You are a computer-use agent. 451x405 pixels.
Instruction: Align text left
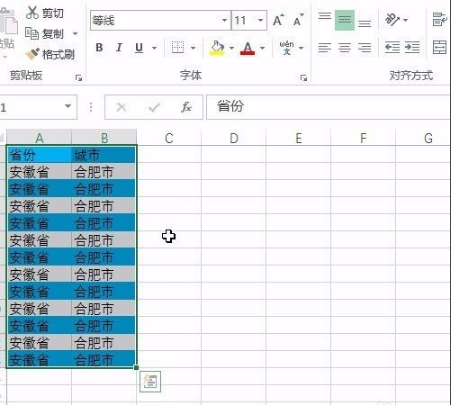pyautogui.click(x=324, y=48)
